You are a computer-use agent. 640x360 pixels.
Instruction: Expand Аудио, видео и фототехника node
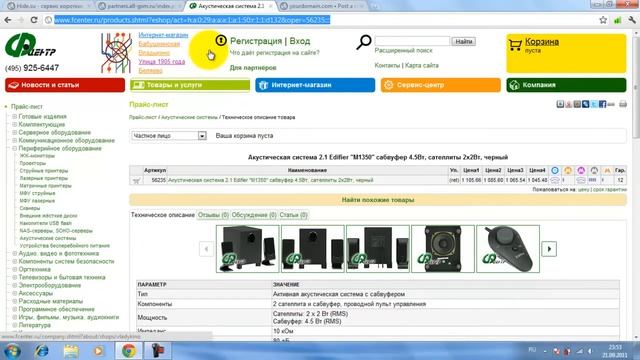click(x=14, y=253)
